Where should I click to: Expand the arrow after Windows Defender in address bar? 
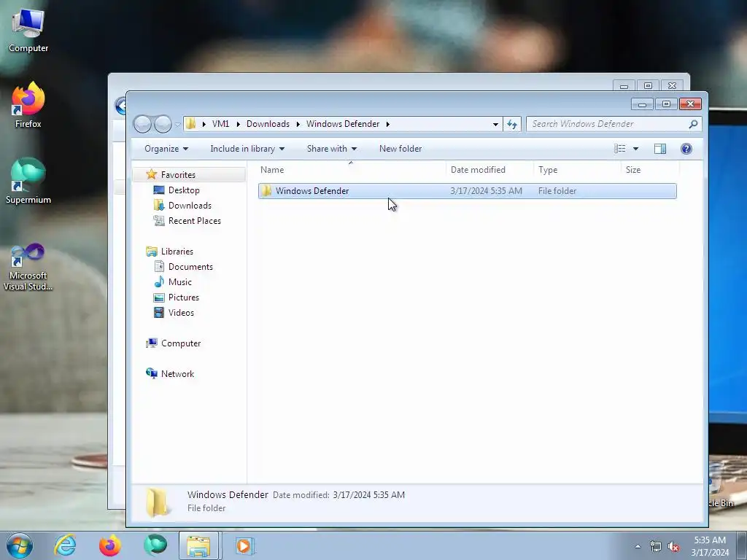click(x=388, y=124)
